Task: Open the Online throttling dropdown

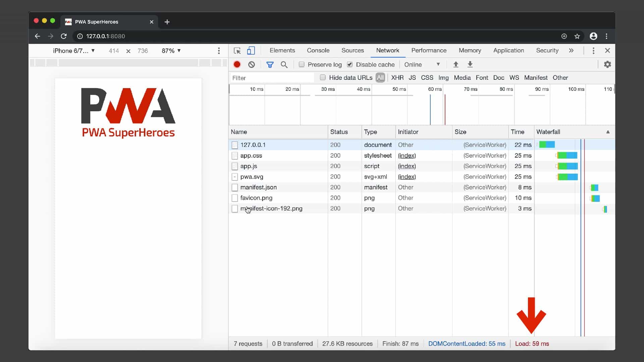Action: (x=422, y=64)
